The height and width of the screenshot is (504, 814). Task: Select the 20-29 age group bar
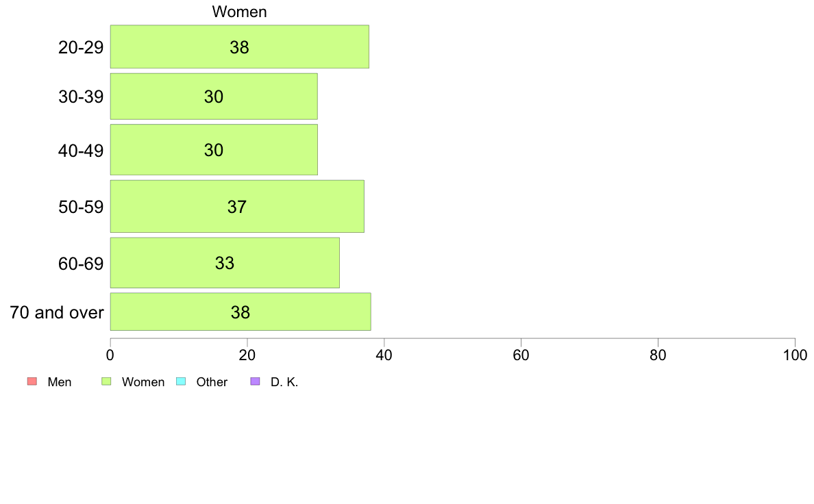[x=239, y=47]
